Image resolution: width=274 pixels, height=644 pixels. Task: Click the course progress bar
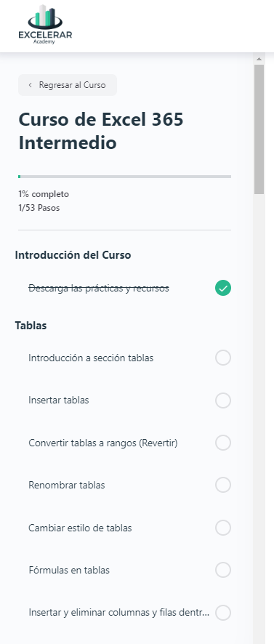(x=124, y=177)
